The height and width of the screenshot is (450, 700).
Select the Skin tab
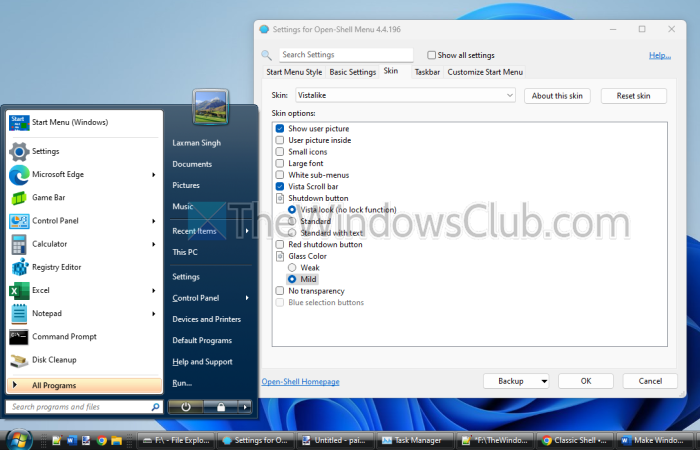391,71
